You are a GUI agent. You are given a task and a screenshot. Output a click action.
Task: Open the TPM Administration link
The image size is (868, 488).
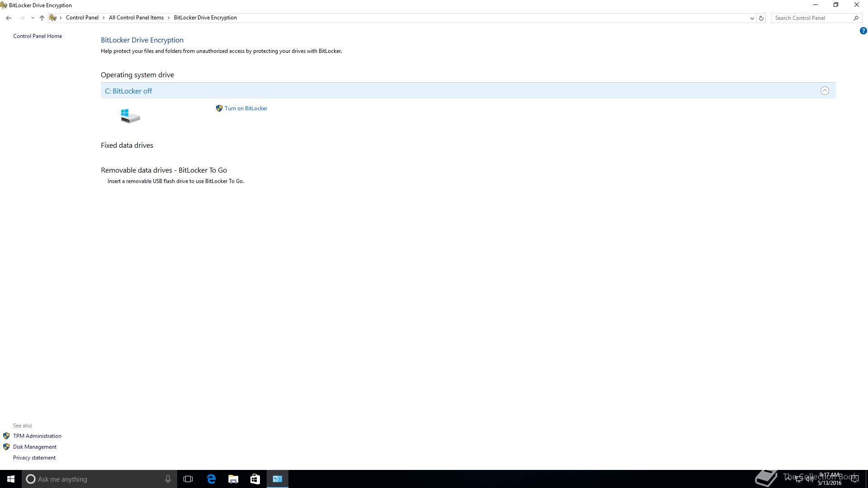[37, 436]
